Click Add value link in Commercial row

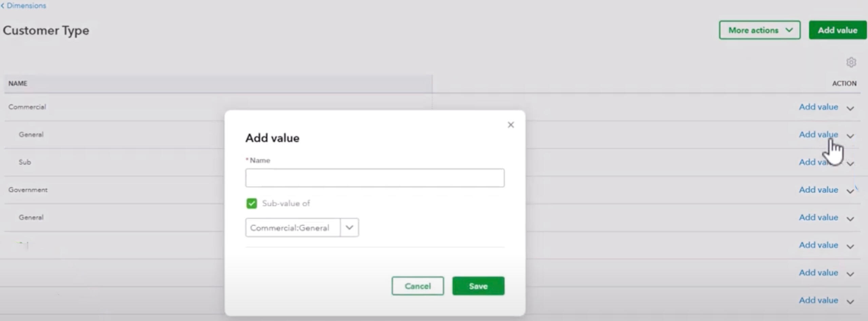[818, 107]
